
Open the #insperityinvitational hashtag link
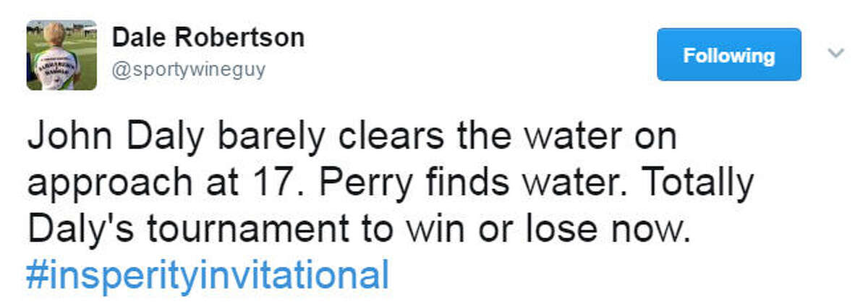208,276
